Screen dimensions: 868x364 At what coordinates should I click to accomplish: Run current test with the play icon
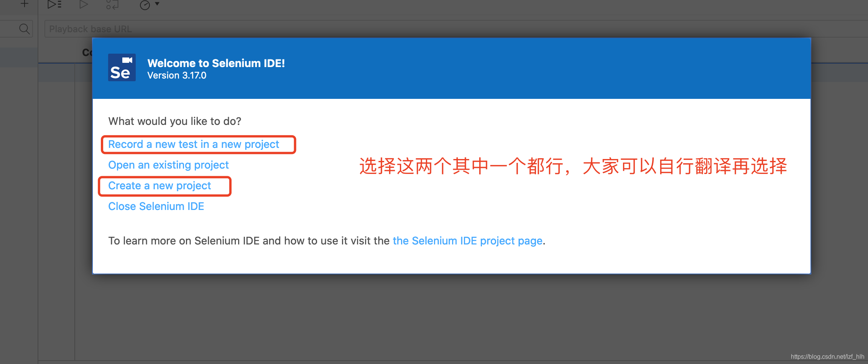point(84,5)
